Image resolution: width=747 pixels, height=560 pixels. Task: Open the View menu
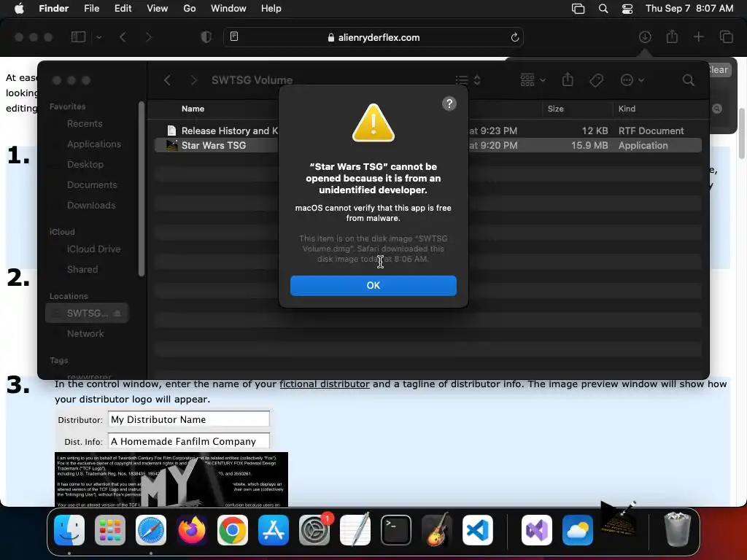158,9
